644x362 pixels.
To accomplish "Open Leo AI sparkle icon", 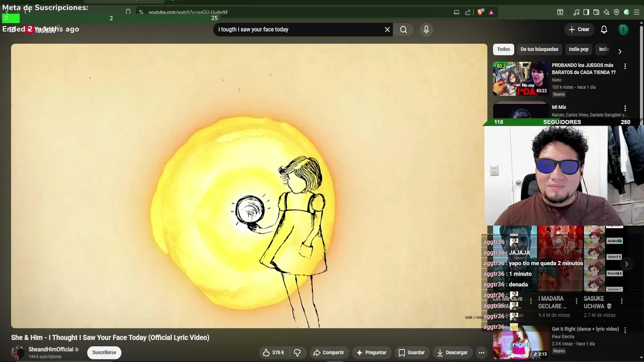I will point(606,12).
